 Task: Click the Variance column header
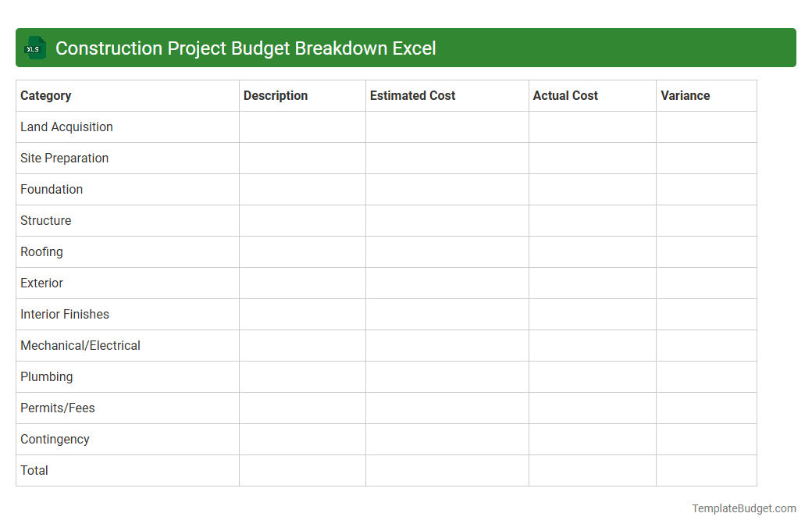point(685,95)
